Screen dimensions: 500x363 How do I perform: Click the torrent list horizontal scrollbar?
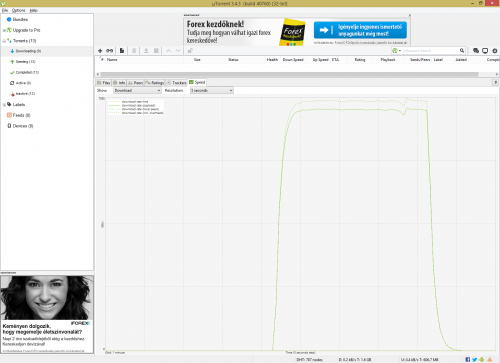click(x=289, y=74)
